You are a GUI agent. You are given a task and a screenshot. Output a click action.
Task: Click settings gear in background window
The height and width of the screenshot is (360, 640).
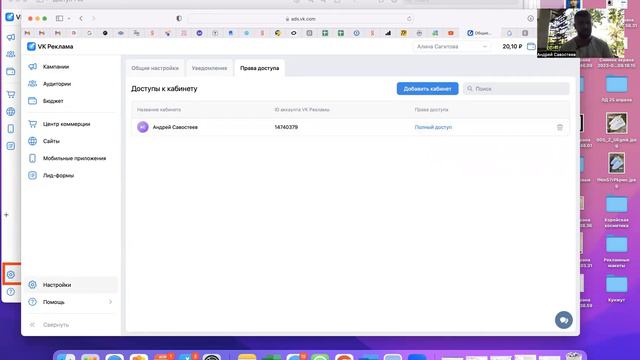point(11,274)
